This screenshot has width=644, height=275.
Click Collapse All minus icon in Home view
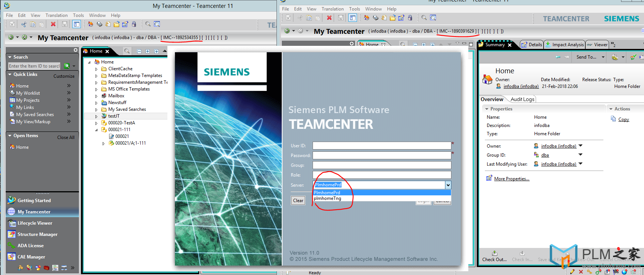click(x=139, y=51)
